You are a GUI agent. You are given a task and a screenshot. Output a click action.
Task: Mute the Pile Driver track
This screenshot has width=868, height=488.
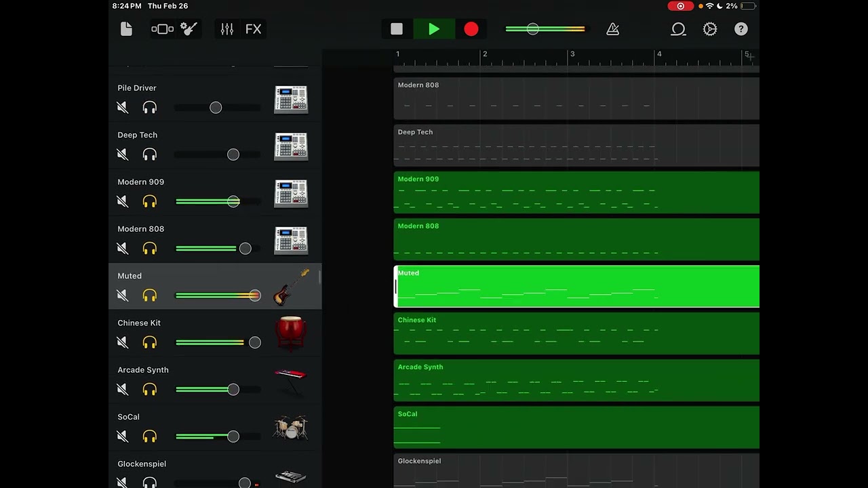(x=123, y=108)
